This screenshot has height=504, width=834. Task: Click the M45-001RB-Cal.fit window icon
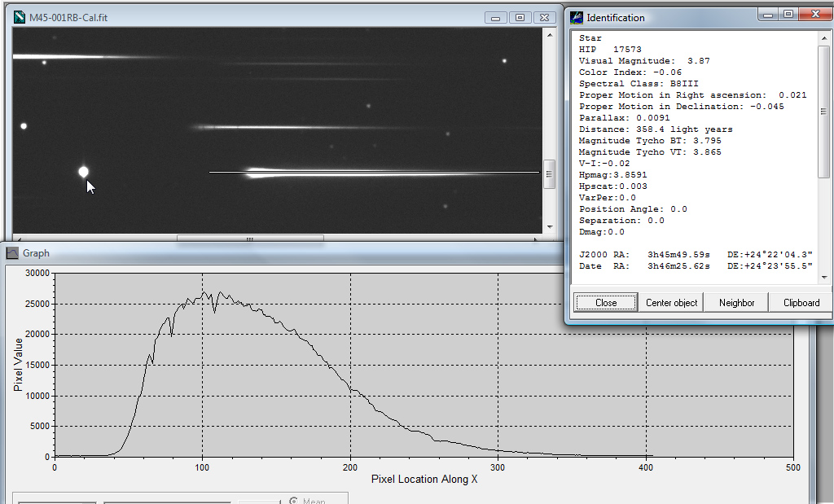(20, 17)
